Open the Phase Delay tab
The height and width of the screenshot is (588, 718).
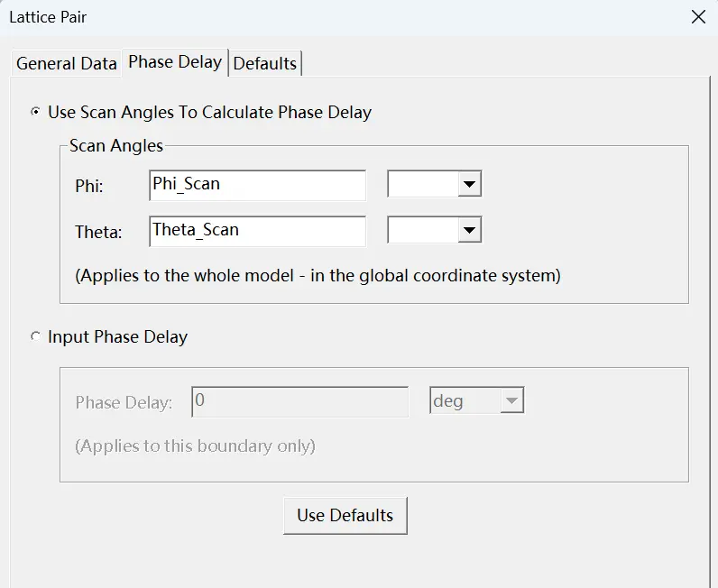coord(175,62)
